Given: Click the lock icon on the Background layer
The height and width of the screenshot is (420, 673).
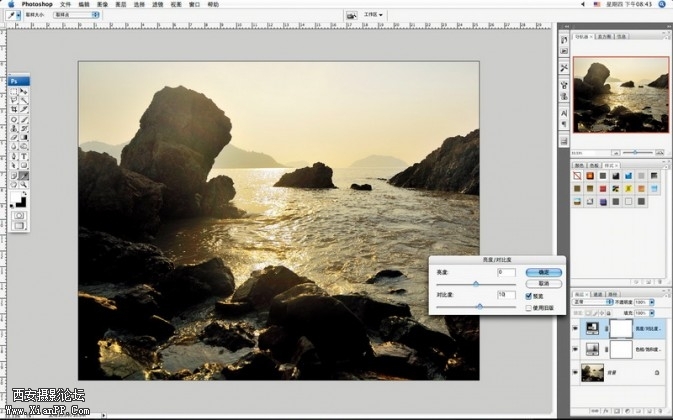Looking at the screenshot, I should (x=656, y=373).
